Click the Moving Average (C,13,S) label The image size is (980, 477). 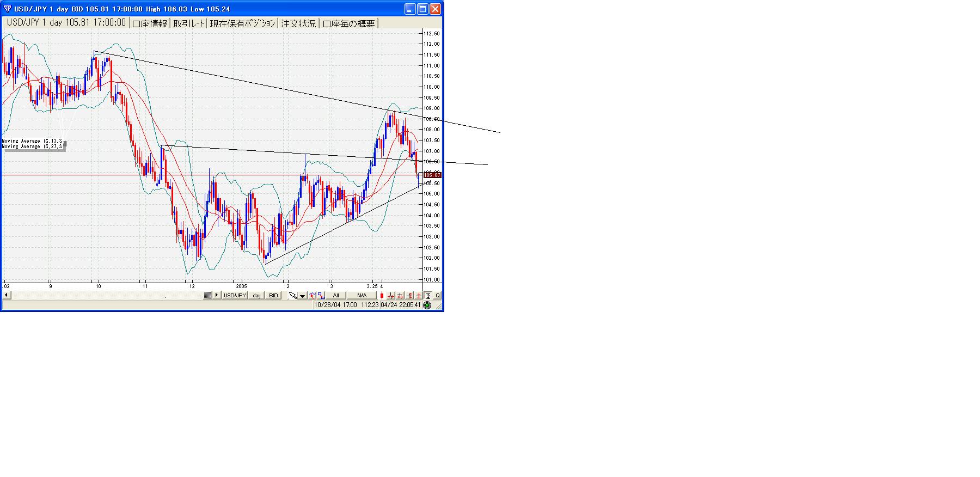pos(32,141)
